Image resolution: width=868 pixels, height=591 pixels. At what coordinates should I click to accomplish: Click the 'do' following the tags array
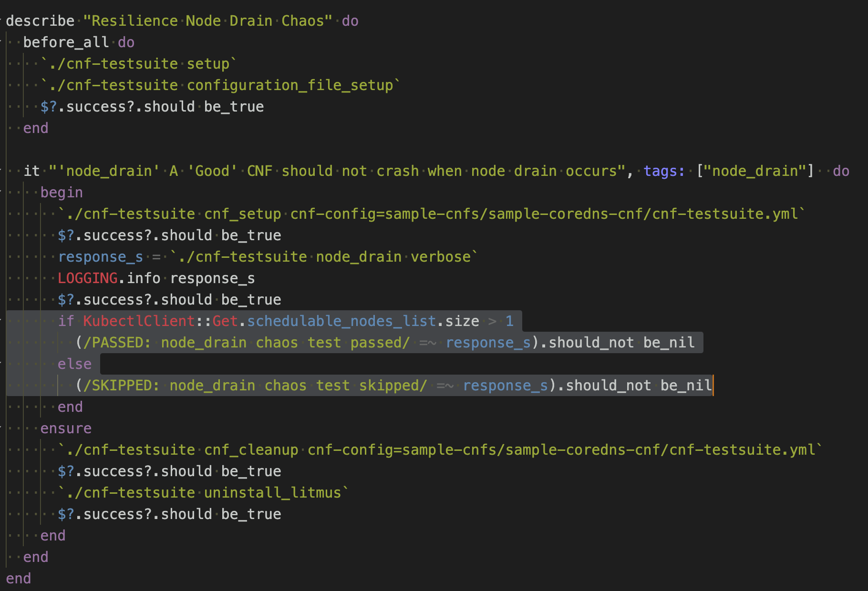pos(841,171)
